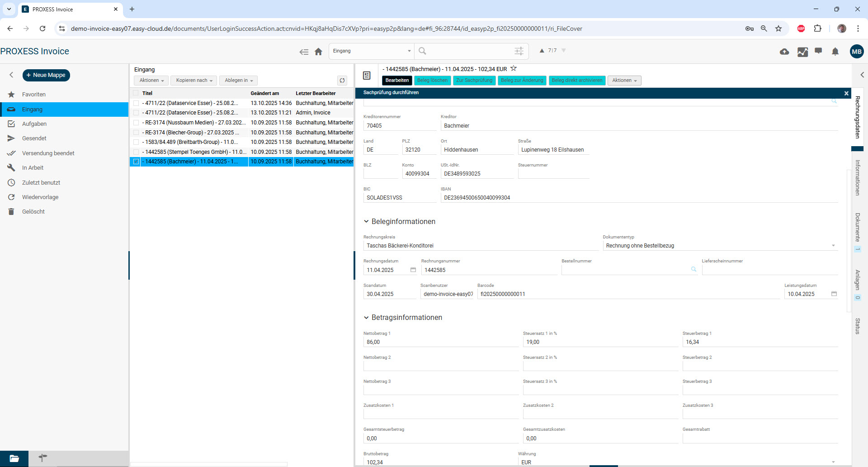The width and height of the screenshot is (868, 467).
Task: Open the Dokumententyp dropdown
Action: (x=833, y=246)
